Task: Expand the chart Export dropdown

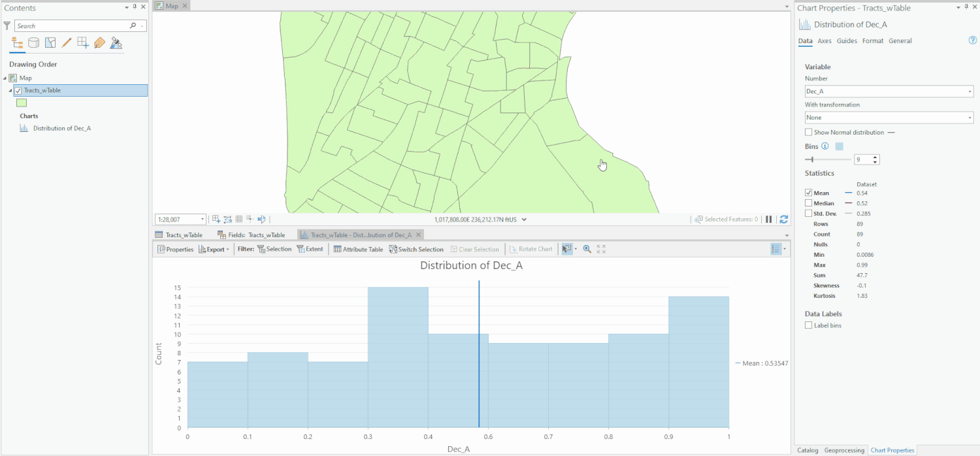Action: point(214,249)
